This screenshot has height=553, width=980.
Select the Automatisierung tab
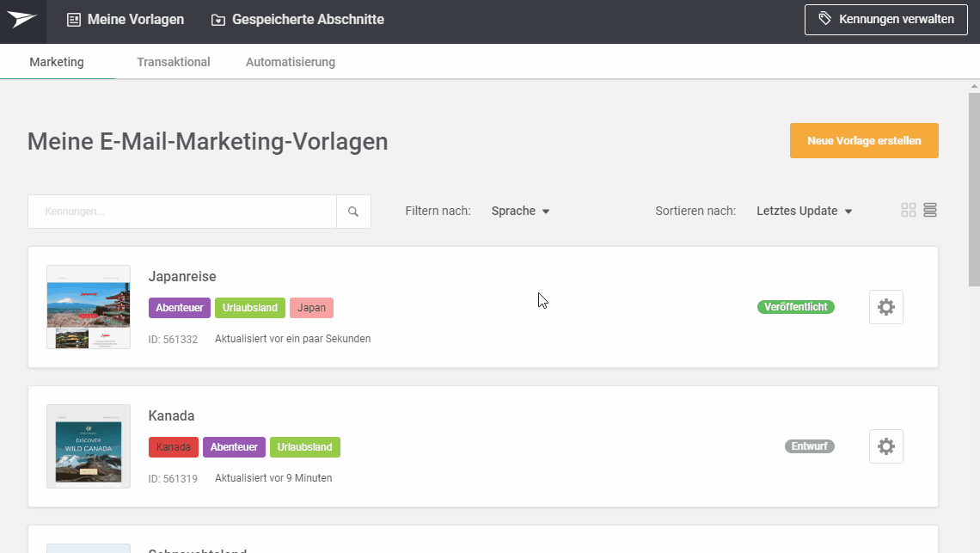coord(291,62)
